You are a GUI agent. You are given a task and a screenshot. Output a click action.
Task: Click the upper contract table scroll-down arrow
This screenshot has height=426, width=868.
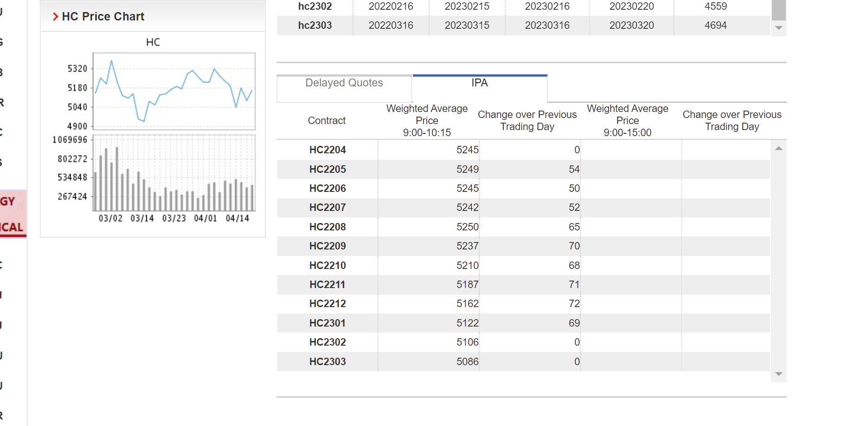[x=779, y=28]
